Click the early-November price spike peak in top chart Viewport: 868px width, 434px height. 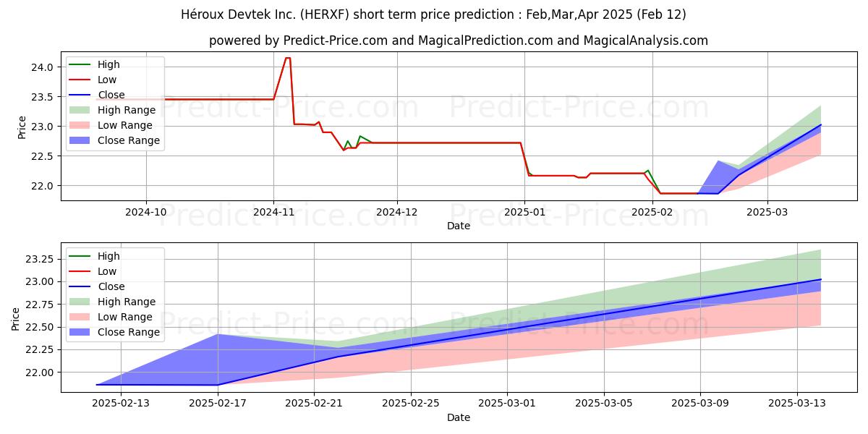(x=288, y=58)
